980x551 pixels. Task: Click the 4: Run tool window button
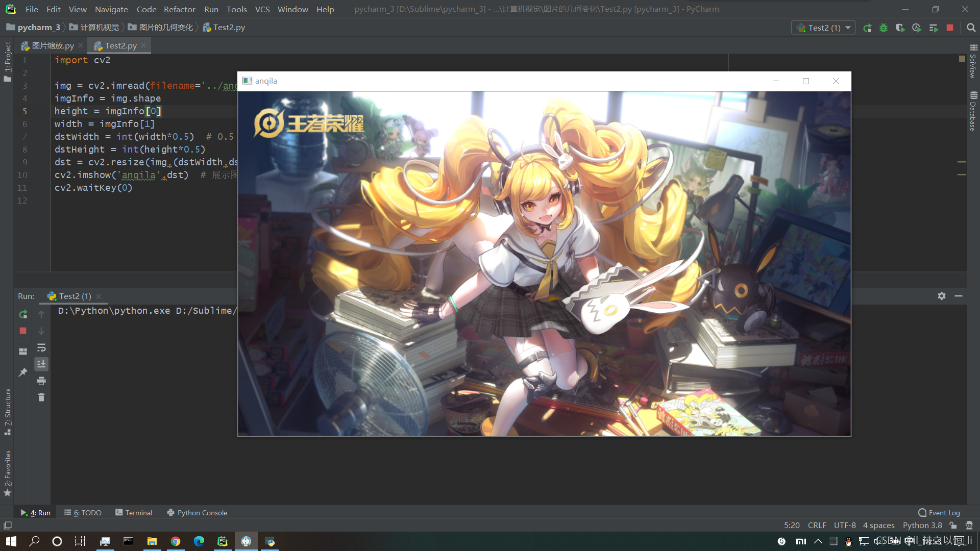click(x=36, y=513)
